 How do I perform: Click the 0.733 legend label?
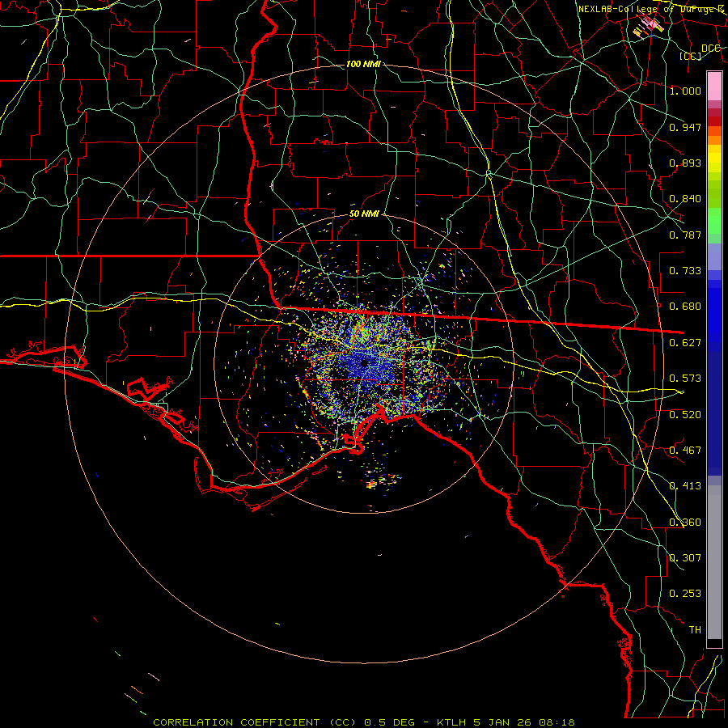tap(685, 271)
